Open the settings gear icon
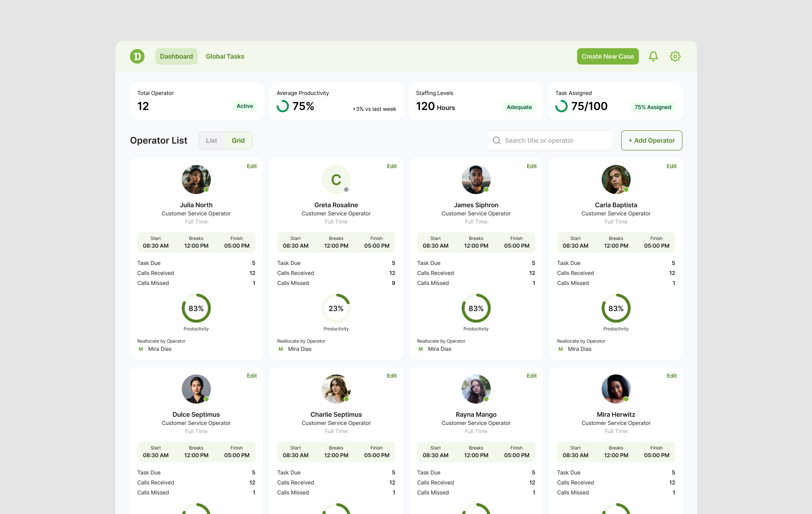The height and width of the screenshot is (514, 812). click(675, 56)
